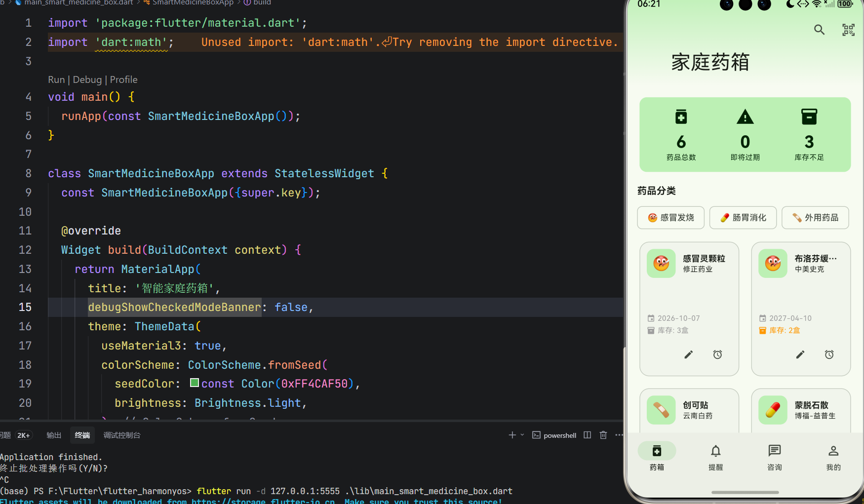
Task: Switch to the 提醒 bell tab
Action: (715, 458)
